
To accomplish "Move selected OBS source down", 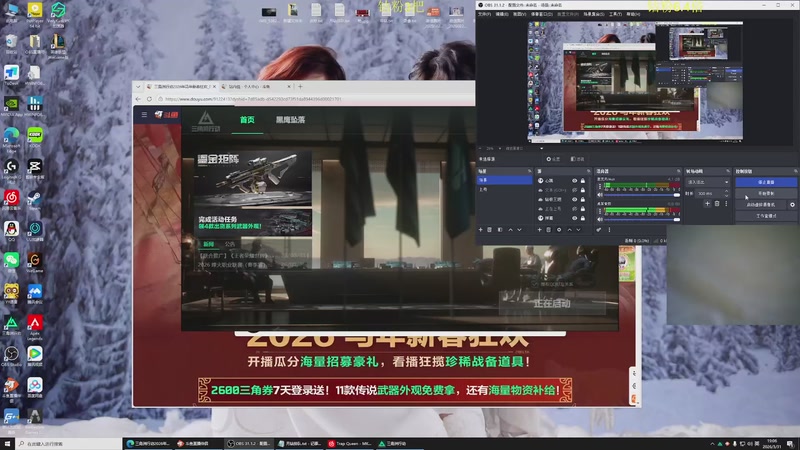I will [x=579, y=230].
